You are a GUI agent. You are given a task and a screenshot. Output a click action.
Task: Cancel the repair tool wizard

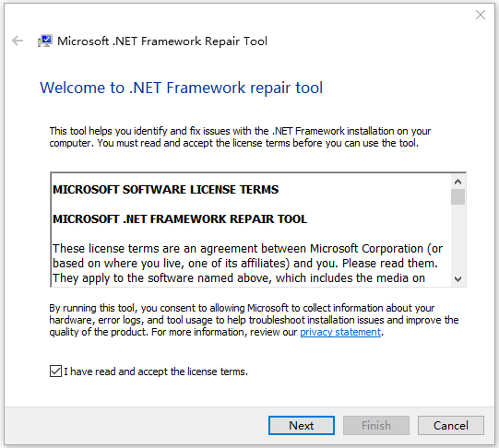coord(451,425)
